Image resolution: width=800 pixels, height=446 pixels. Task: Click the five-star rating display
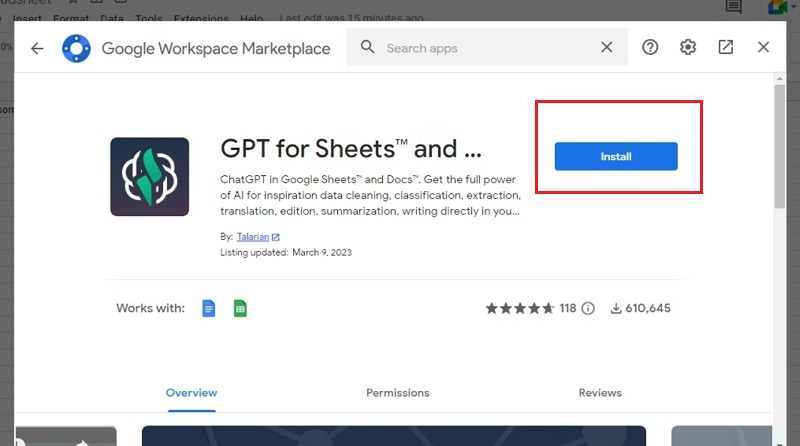pyautogui.click(x=520, y=308)
